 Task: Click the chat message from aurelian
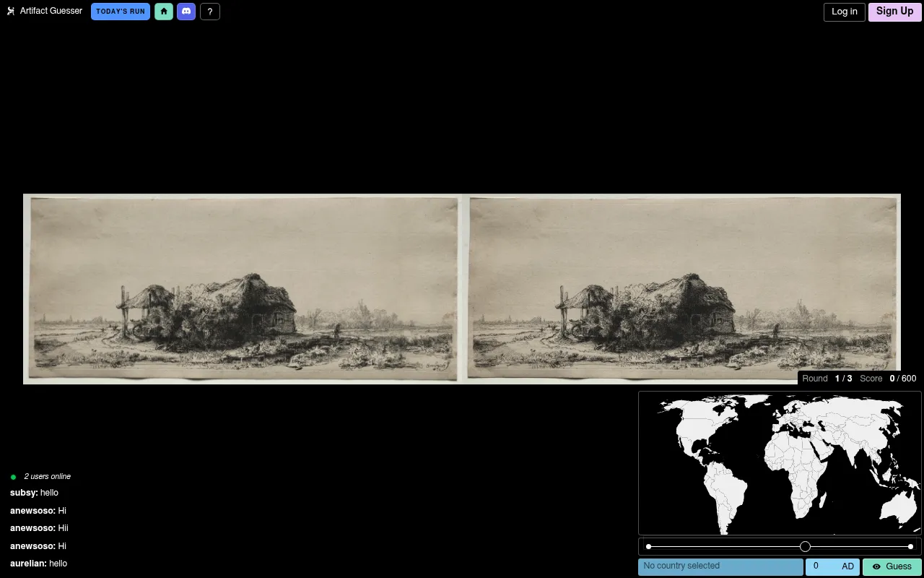tap(38, 564)
